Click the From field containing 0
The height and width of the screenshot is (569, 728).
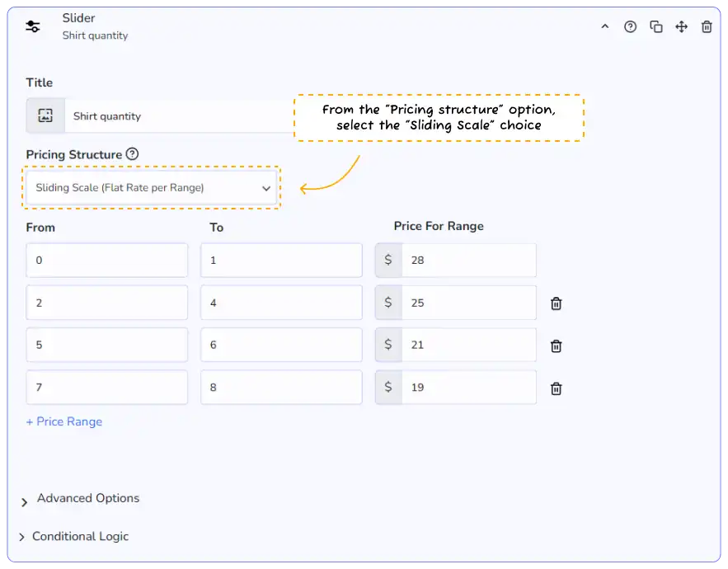coord(106,261)
